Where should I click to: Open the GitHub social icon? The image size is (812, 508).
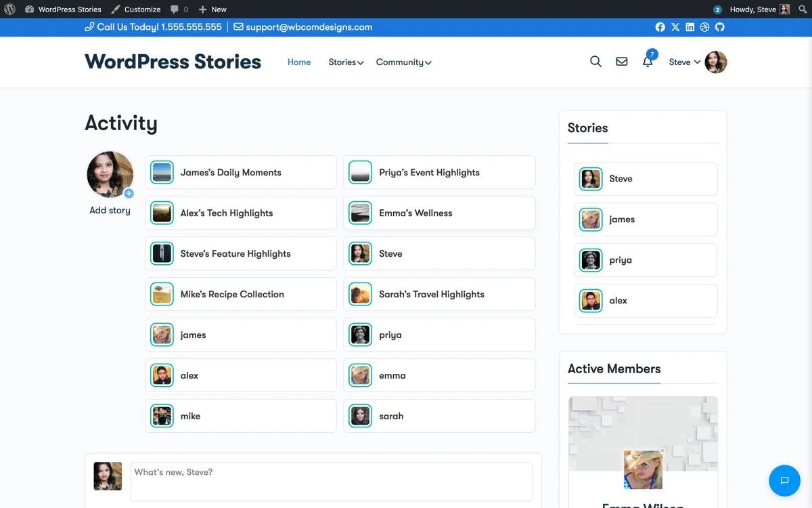[x=719, y=27]
